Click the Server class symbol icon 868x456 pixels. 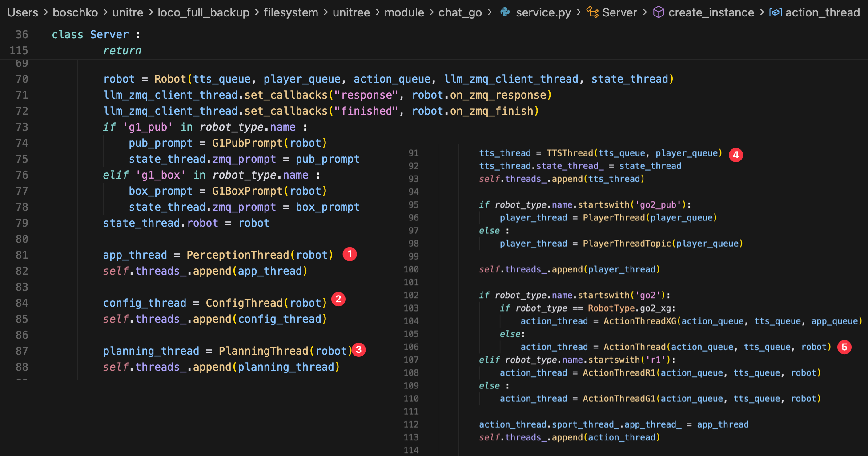(x=592, y=12)
